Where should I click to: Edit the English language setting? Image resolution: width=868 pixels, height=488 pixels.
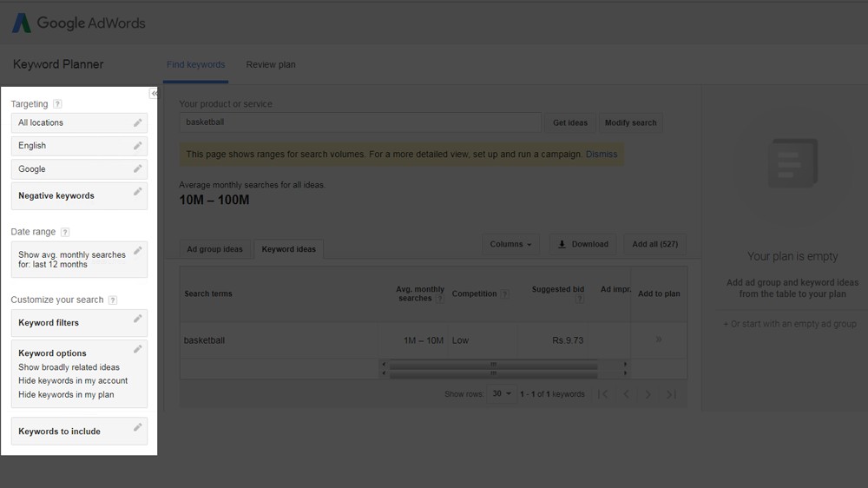(137, 146)
